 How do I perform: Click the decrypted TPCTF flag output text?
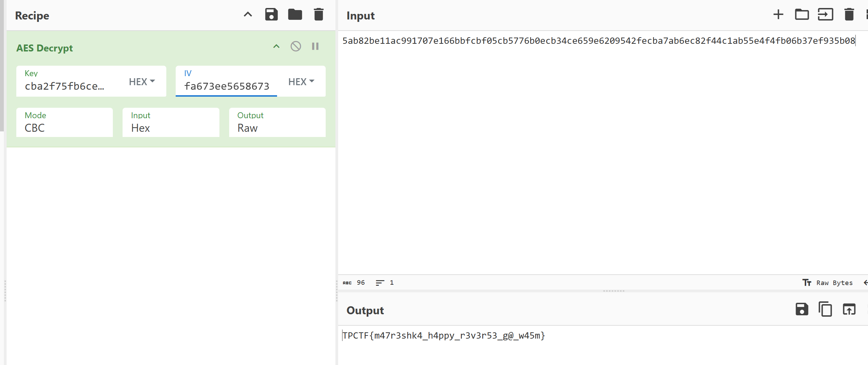click(444, 335)
